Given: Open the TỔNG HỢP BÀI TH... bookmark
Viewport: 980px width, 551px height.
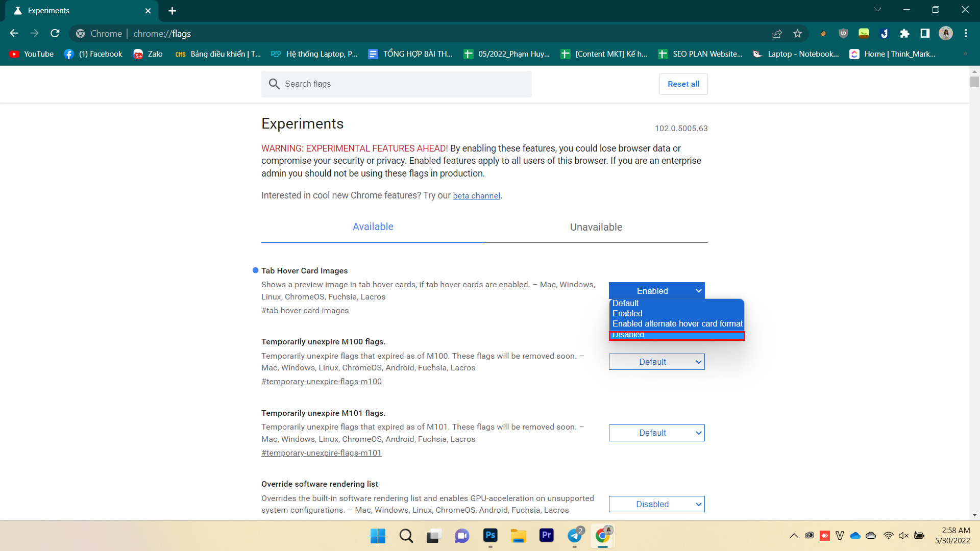Looking at the screenshot, I should (x=410, y=54).
